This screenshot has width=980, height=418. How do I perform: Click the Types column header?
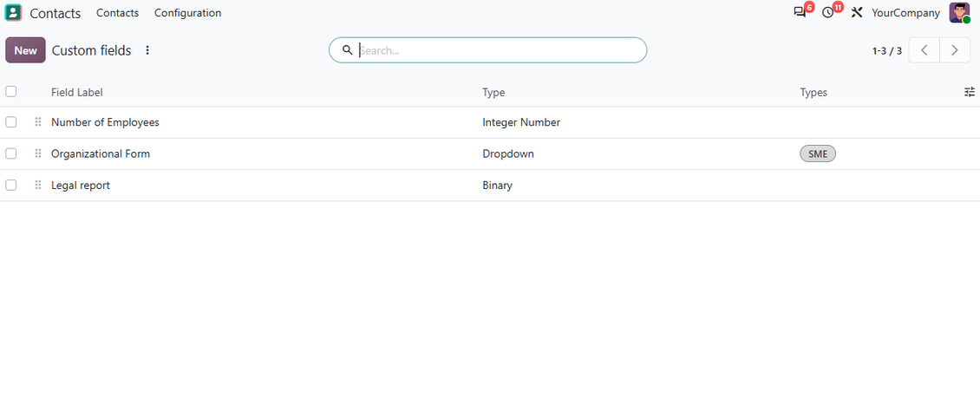click(x=813, y=93)
